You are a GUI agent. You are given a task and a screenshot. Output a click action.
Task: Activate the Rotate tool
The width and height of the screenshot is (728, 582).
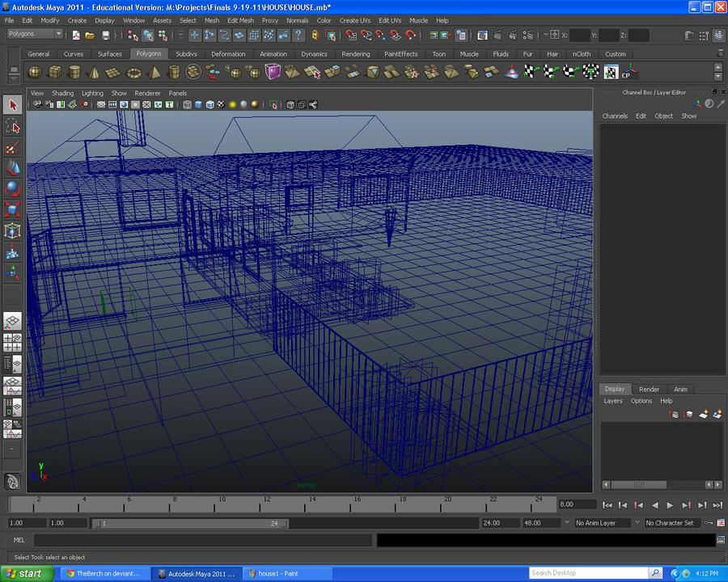tap(12, 189)
